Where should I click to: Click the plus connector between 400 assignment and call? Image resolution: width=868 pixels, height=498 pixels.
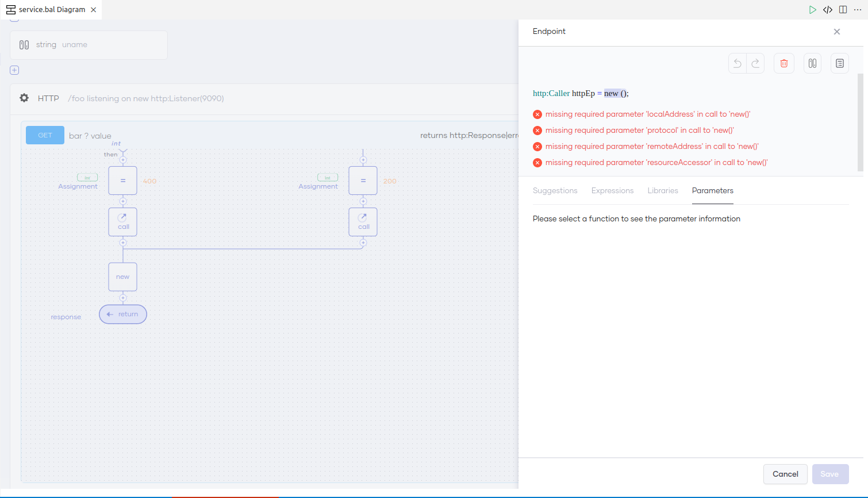122,201
